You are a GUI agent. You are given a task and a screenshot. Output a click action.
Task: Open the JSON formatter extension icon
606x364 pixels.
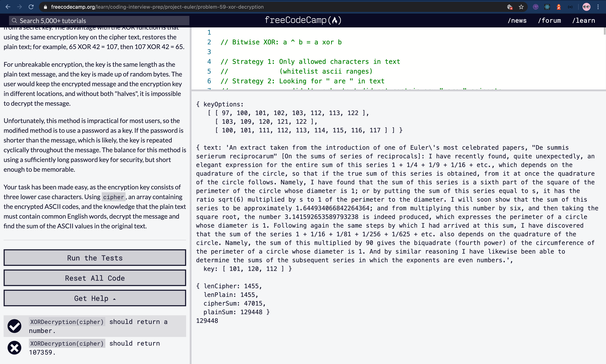click(x=571, y=7)
